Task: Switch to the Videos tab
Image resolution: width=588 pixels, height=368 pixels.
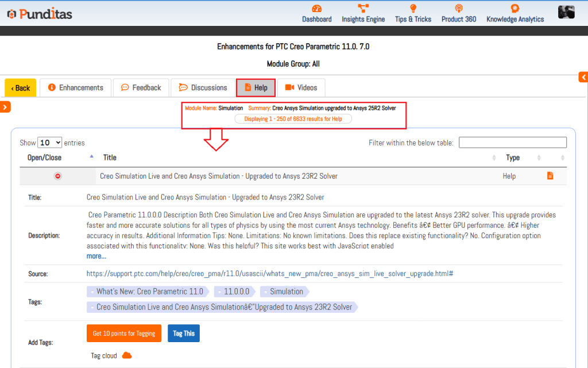Action: 301,87
